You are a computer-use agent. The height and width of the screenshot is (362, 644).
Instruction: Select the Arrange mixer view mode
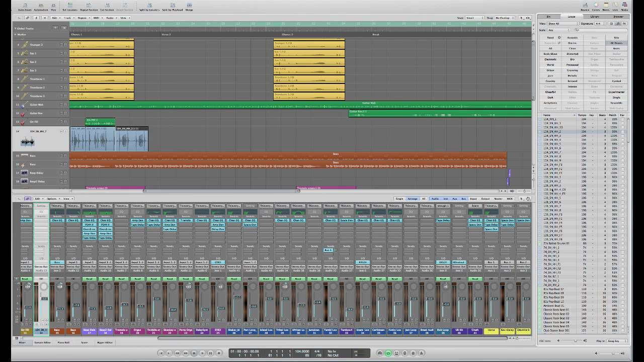[x=413, y=199]
